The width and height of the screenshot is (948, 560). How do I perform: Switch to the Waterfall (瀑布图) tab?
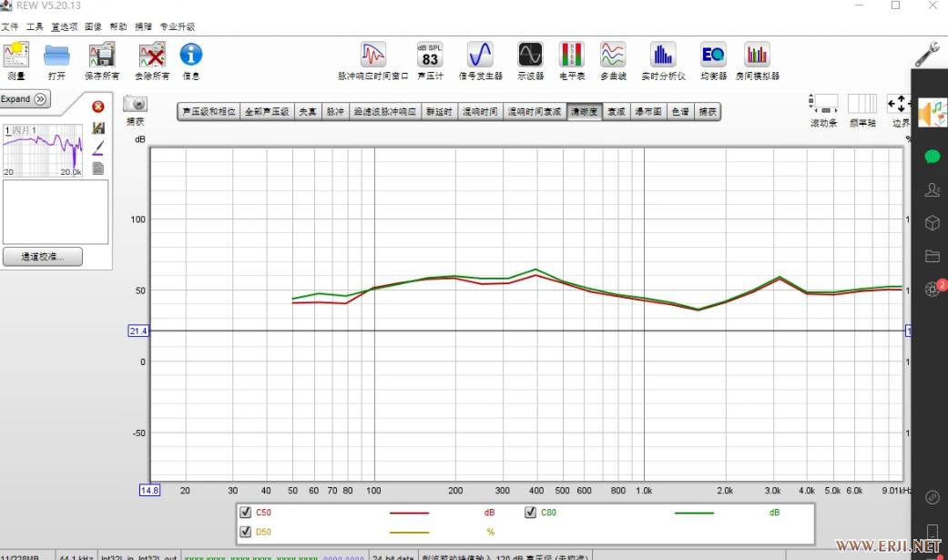click(647, 112)
